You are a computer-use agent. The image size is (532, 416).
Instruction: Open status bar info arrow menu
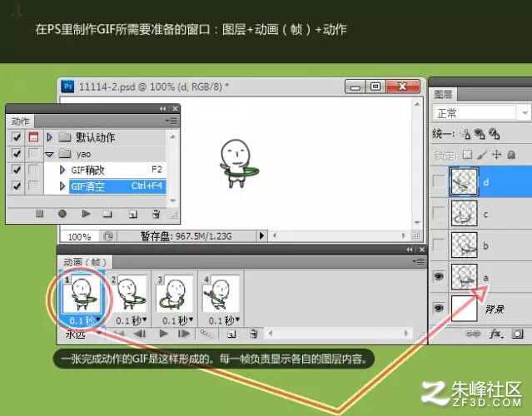261,235
